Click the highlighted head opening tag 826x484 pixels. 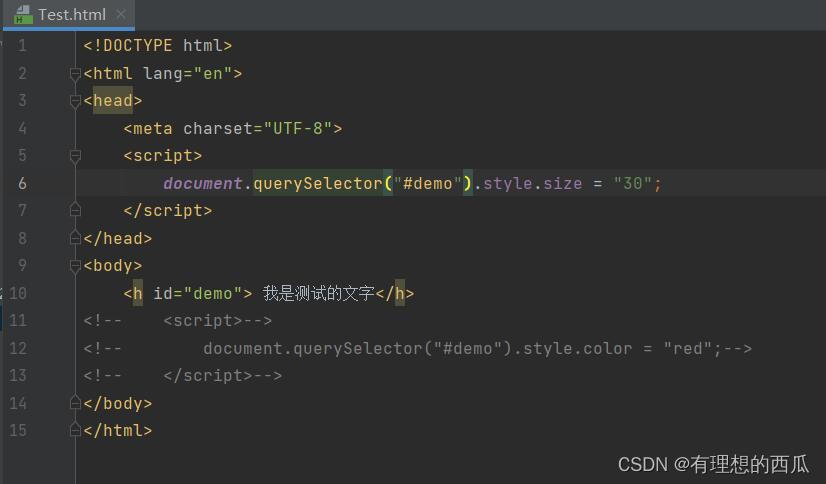[x=113, y=101]
